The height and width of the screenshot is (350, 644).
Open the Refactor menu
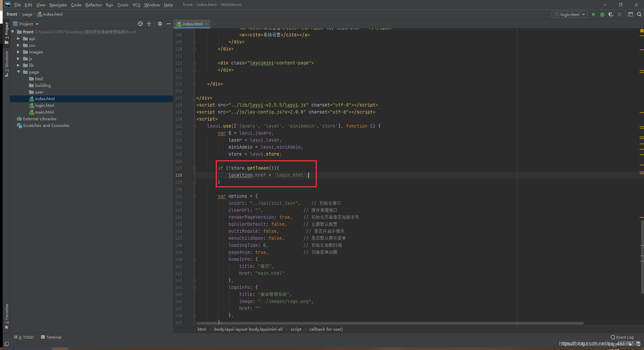coord(94,5)
